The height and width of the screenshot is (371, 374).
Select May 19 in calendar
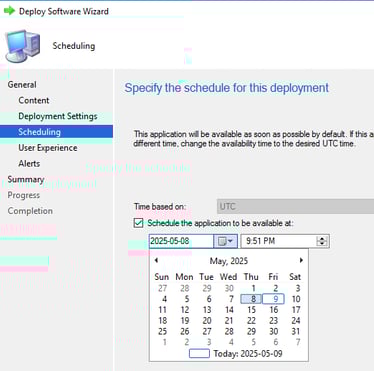[x=185, y=320]
